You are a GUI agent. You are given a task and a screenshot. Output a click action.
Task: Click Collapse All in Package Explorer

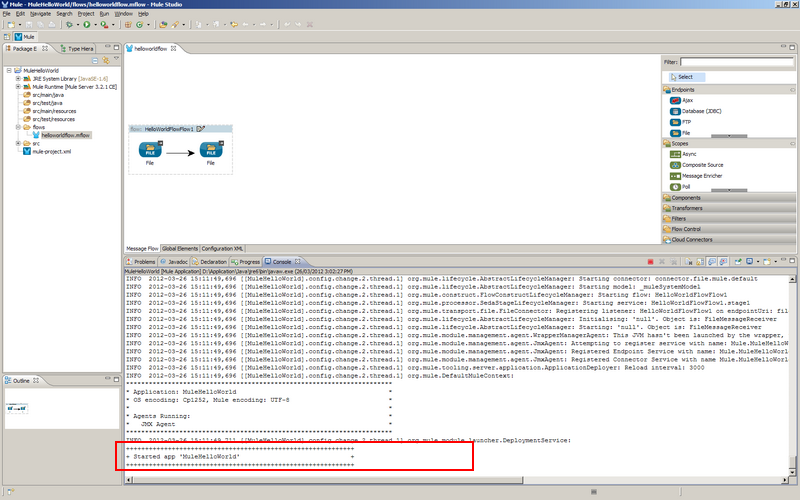point(95,60)
